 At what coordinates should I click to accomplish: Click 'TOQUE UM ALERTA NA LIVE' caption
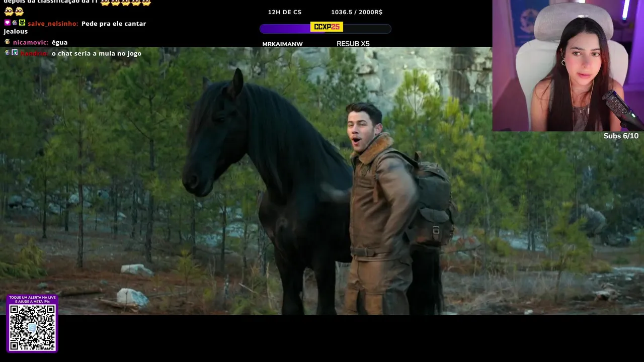click(32, 298)
